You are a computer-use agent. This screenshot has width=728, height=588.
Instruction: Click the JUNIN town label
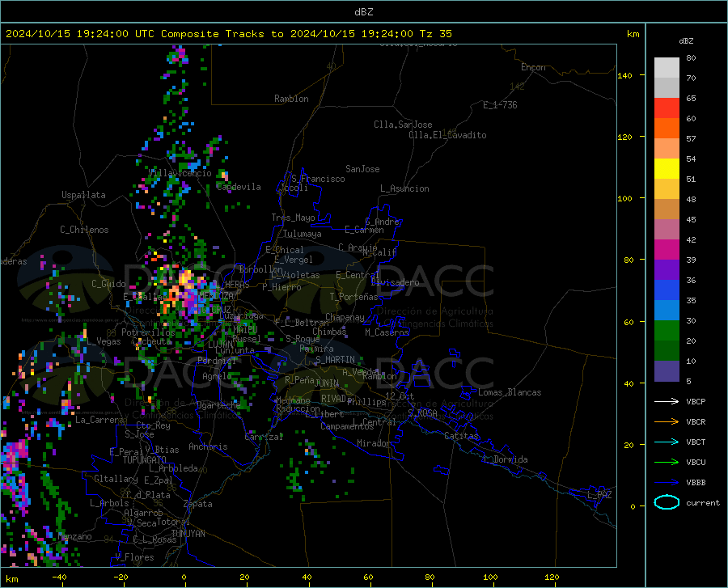pos(327,383)
